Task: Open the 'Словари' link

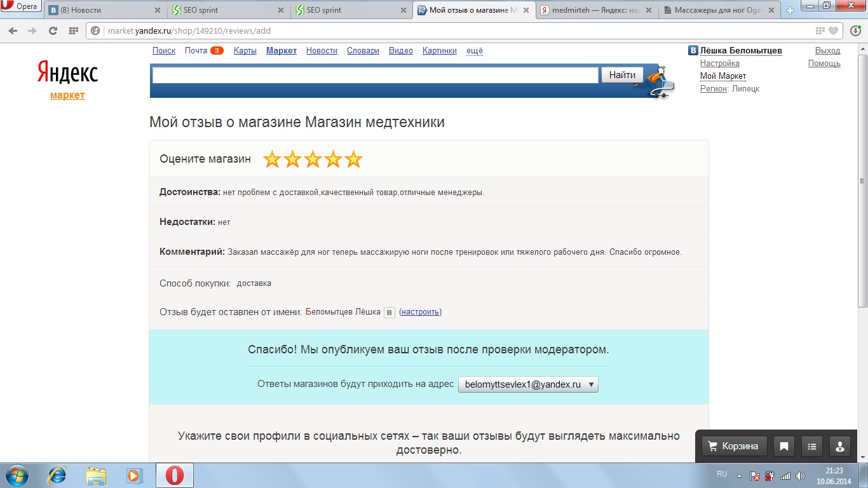Action: coord(363,51)
